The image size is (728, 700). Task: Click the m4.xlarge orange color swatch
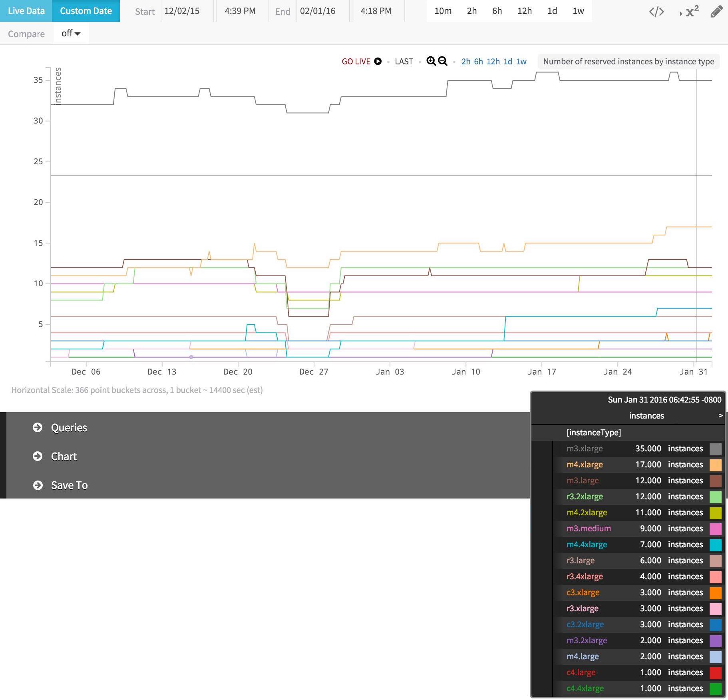[716, 465]
